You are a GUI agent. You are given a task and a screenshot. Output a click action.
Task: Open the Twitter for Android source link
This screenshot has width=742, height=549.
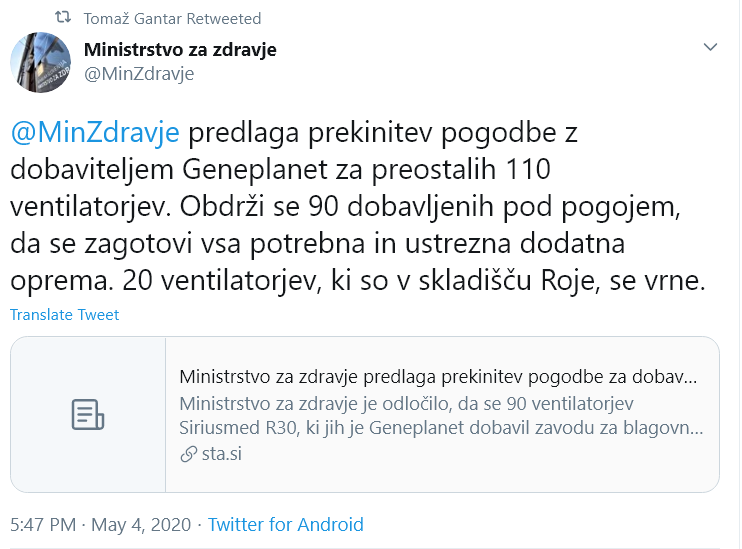285,524
